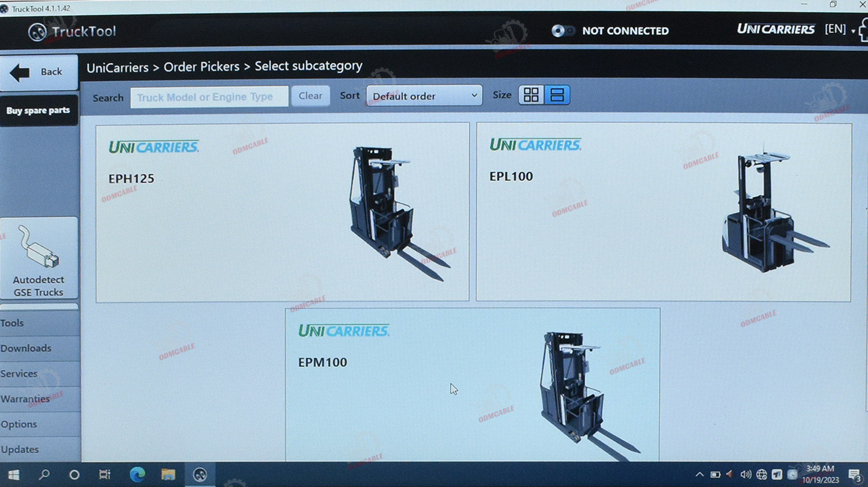Open Buy spare parts
Screen dimensions: 868x487
point(39,111)
